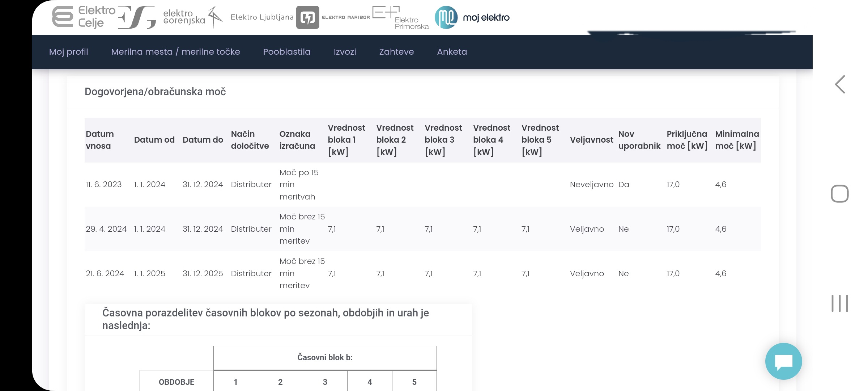Select the Vrednost bloka 1 [kW] header
868x391 pixels.
[x=346, y=140]
